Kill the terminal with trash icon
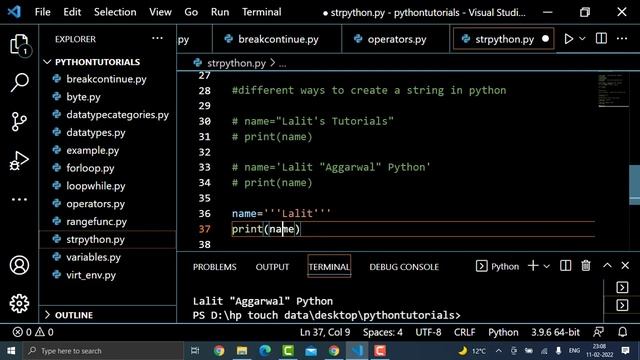Viewport: 640px width, 360px height. (x=586, y=266)
